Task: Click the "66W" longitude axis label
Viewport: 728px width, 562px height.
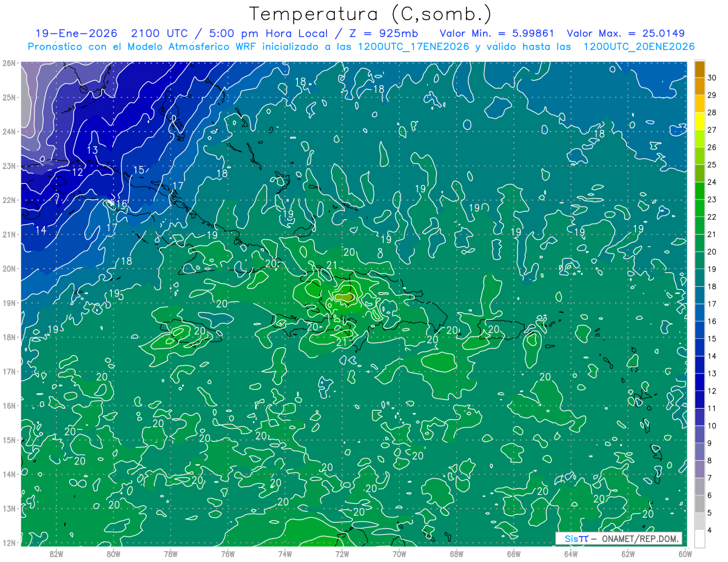Action: point(513,554)
